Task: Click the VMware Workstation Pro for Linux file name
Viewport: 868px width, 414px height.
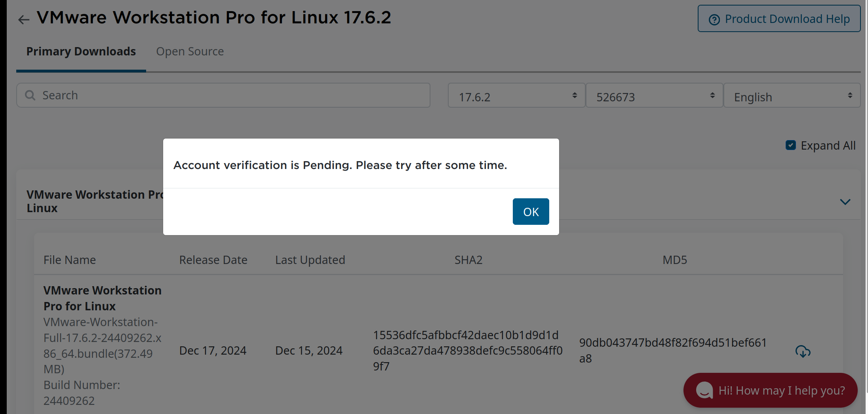Action: (103, 298)
